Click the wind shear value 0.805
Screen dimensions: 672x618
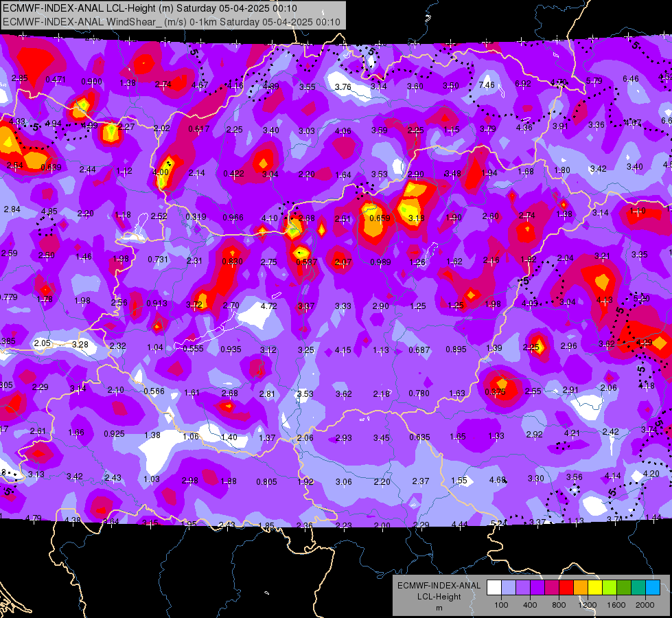click(266, 482)
